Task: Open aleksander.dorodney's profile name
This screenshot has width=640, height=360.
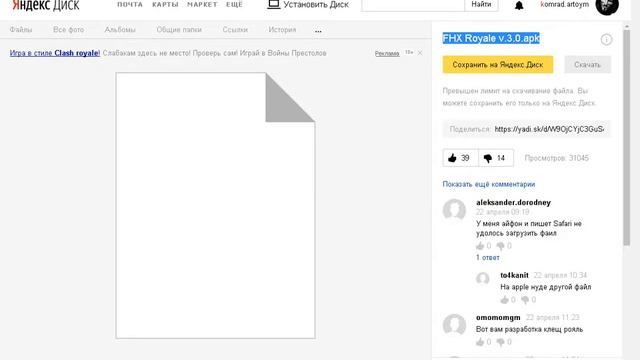Action: point(513,202)
